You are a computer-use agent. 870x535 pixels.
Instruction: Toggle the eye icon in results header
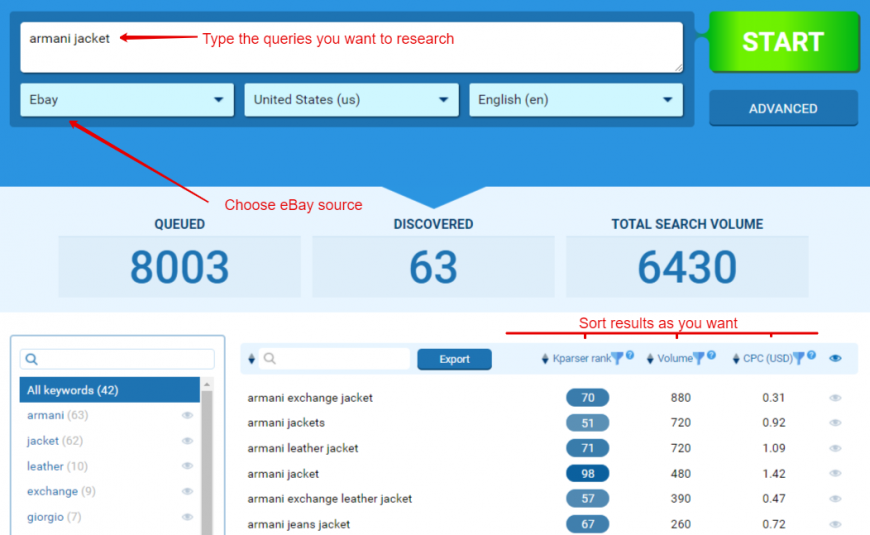(835, 359)
